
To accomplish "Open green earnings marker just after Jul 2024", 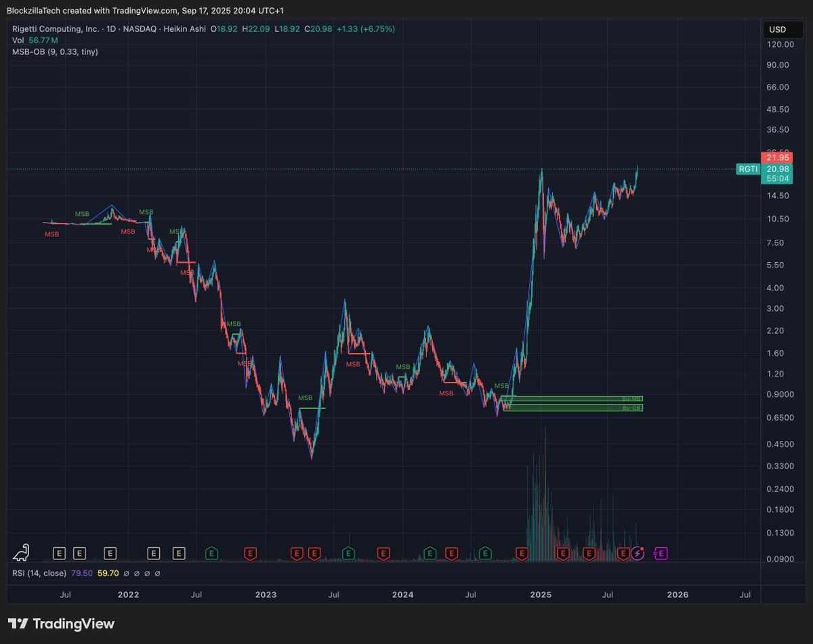I will [x=485, y=554].
